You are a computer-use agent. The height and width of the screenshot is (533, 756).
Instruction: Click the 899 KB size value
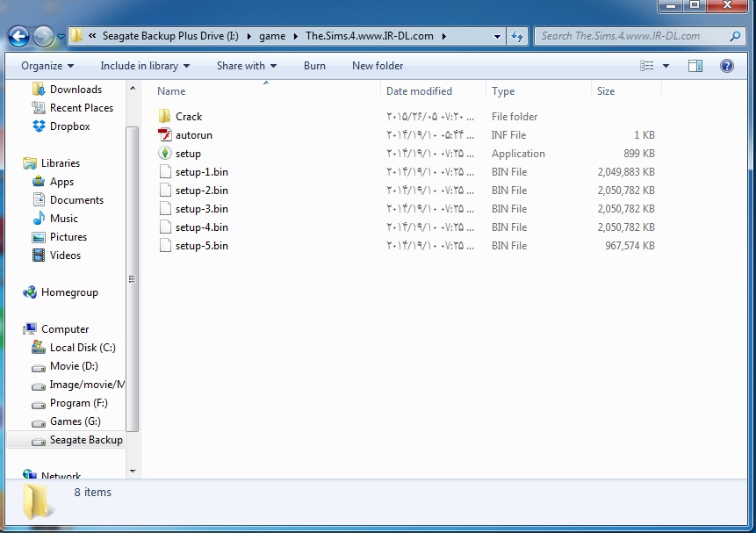coord(639,153)
